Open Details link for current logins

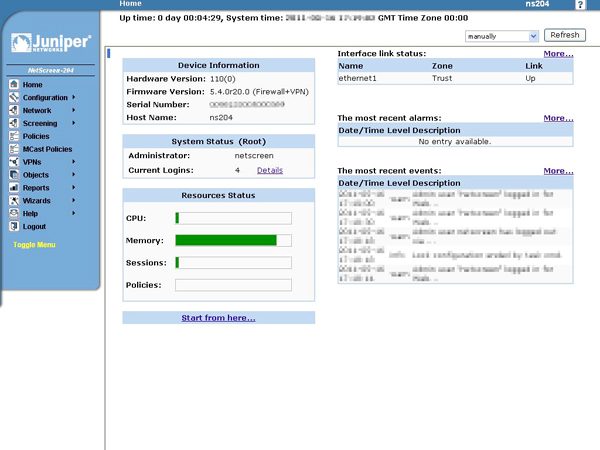(x=270, y=170)
